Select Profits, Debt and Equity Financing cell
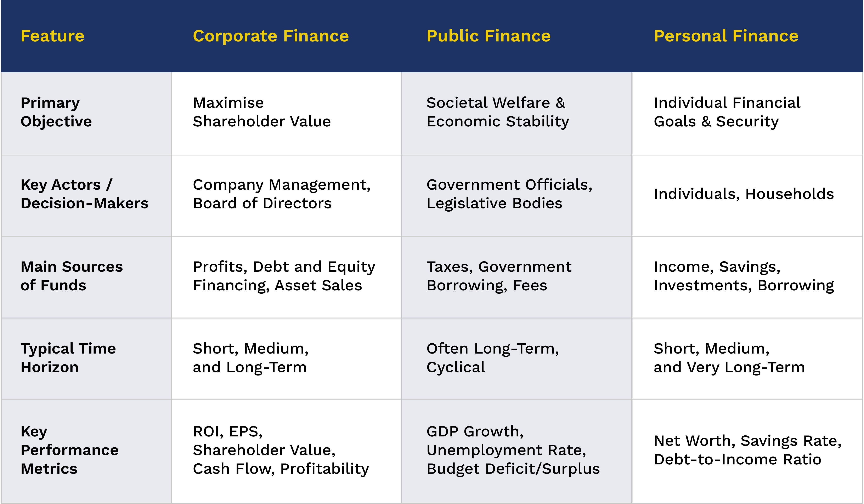Screen dimensions: 864x504 coord(284,276)
